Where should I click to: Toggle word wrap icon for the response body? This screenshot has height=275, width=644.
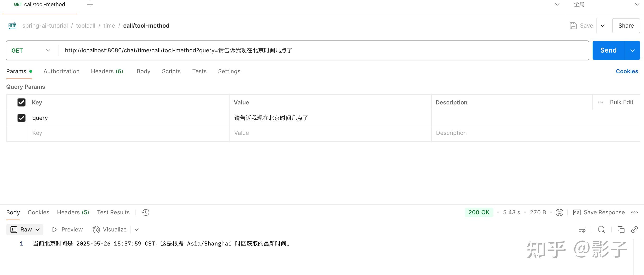point(582,229)
